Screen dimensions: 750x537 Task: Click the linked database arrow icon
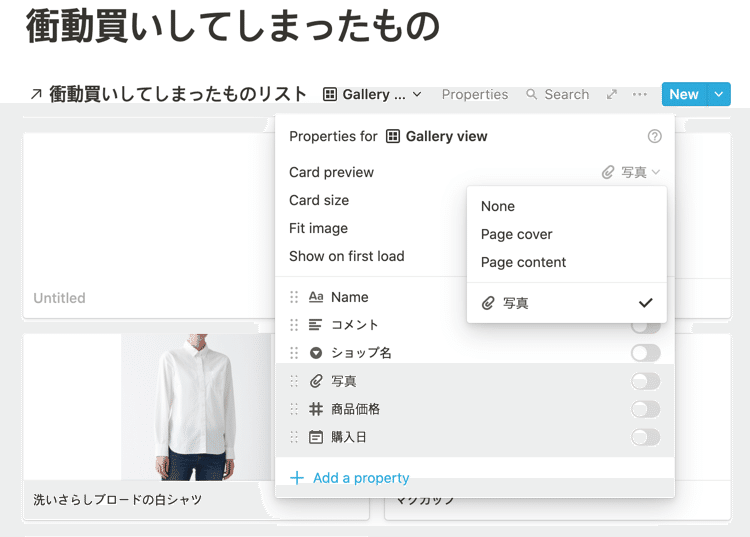[36, 94]
